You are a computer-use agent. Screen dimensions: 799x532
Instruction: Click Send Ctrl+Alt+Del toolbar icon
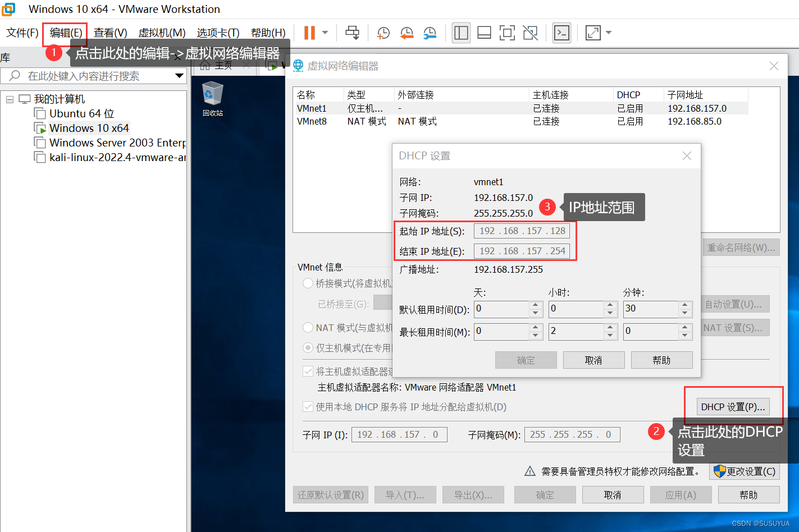(353, 33)
